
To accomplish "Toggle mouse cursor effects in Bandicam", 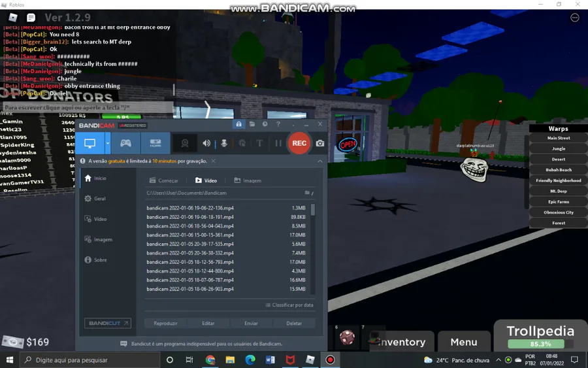I will click(242, 143).
